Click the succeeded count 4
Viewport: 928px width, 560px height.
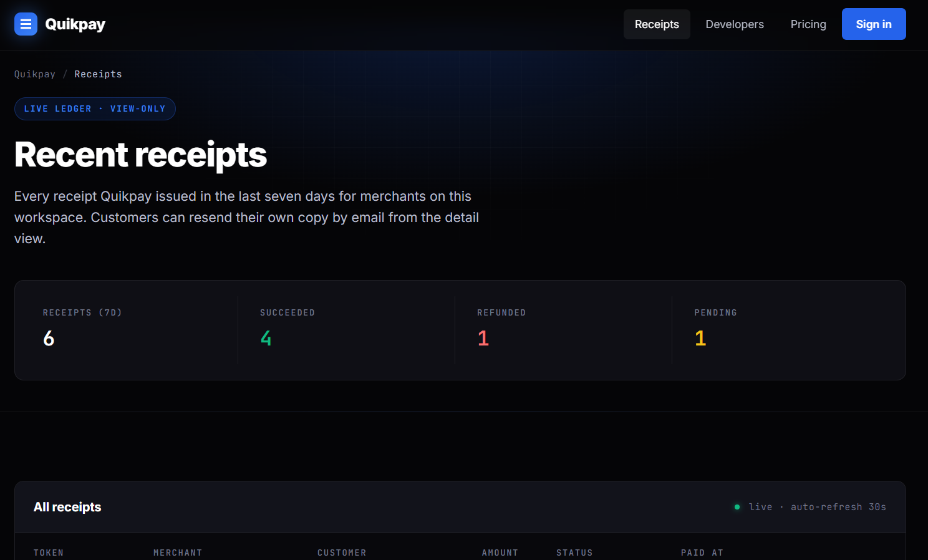coord(266,339)
